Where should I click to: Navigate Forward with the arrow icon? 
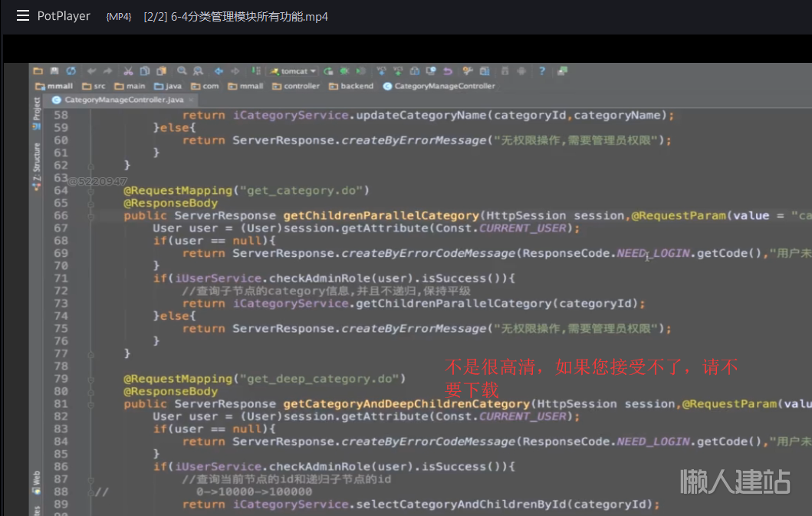[x=235, y=71]
